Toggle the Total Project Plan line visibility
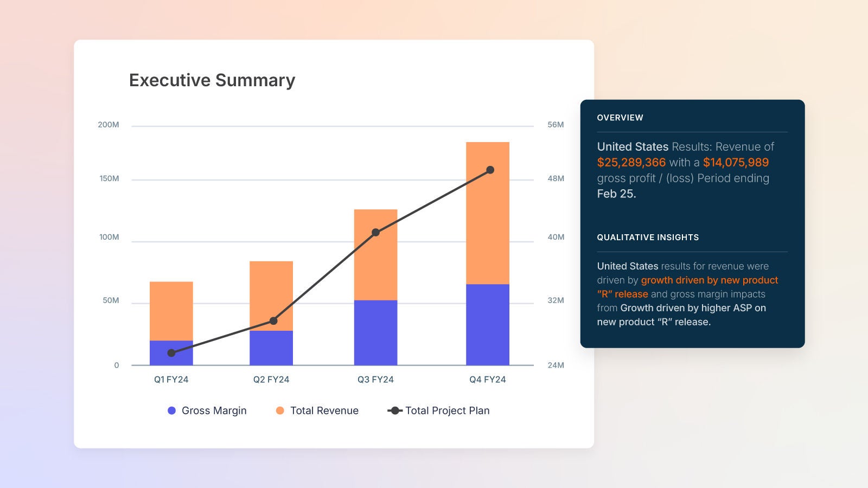The height and width of the screenshot is (488, 868). pos(448,410)
